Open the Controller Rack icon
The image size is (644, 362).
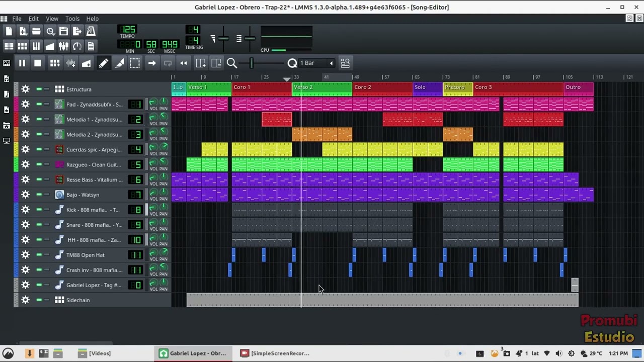(77, 46)
